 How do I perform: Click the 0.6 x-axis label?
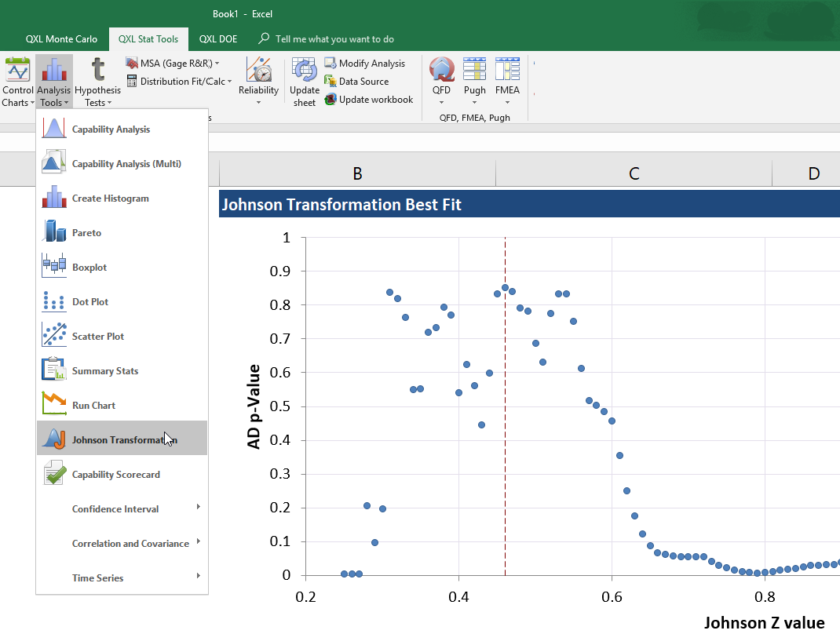tap(612, 596)
